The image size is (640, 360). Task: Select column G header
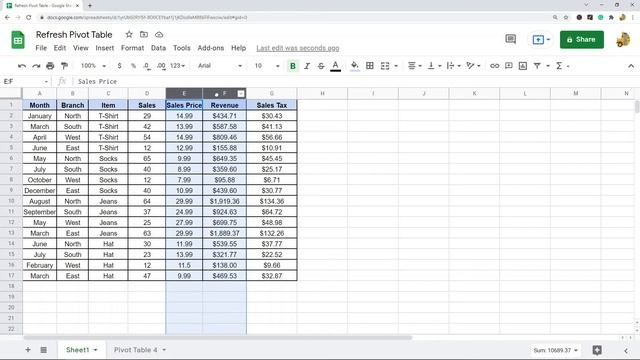(271, 93)
